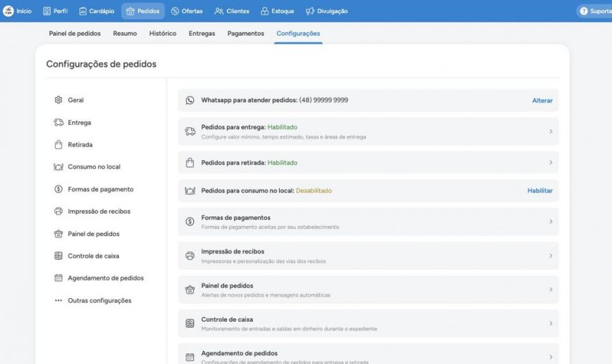Open the Cardápio menu label
Viewport: 612px width, 364px height.
[102, 11]
